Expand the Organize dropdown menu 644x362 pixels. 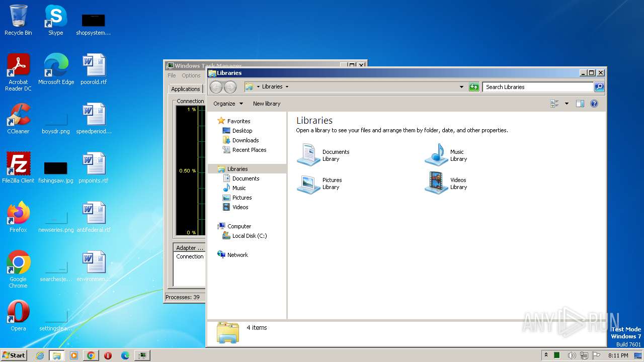tap(228, 104)
